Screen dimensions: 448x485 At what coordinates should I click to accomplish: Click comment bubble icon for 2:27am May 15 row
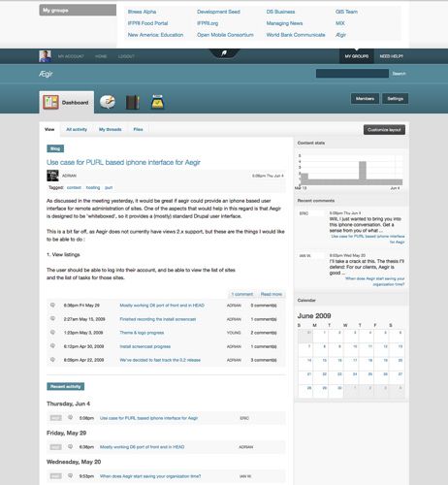(x=52, y=319)
